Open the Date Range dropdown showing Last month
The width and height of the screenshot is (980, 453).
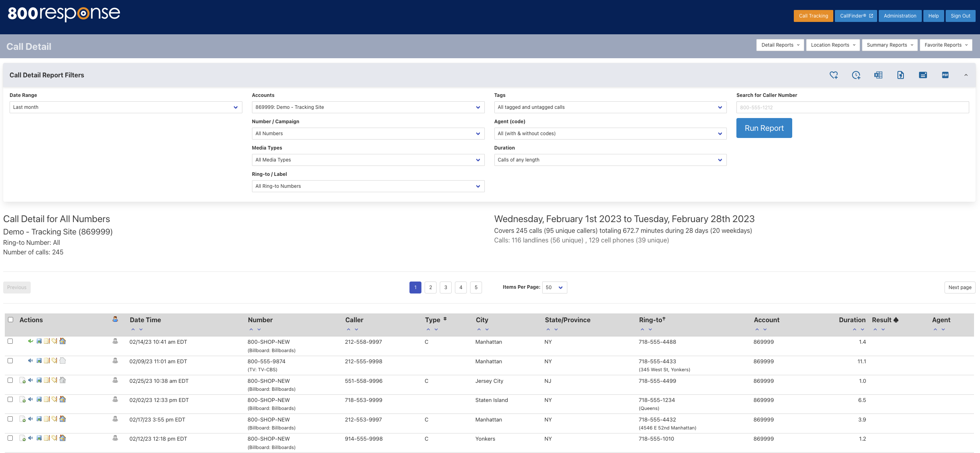(126, 107)
